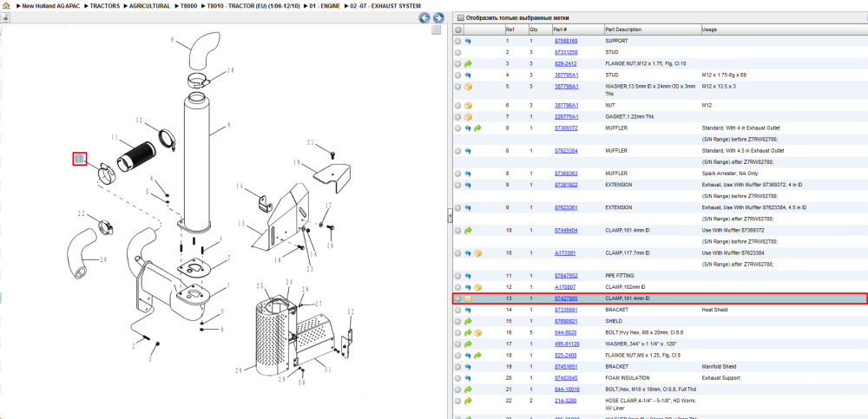Viewport: 868px width, 419px height.
Task: Click the note icon on selected row 87427885
Action: tap(468, 299)
